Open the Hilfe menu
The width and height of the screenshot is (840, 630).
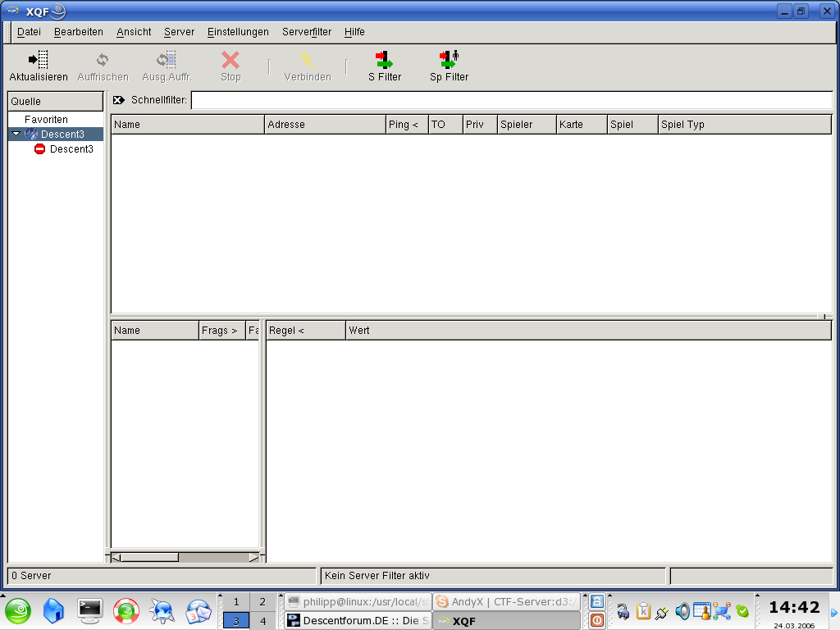[x=354, y=32]
